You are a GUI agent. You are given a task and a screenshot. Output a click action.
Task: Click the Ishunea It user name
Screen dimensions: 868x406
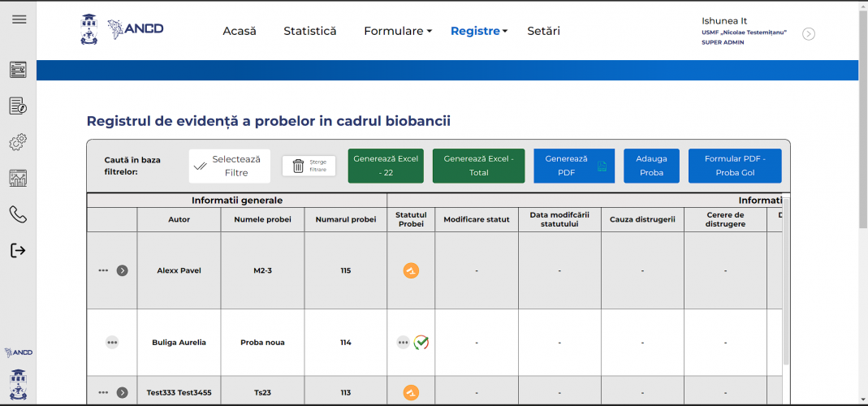tap(724, 21)
